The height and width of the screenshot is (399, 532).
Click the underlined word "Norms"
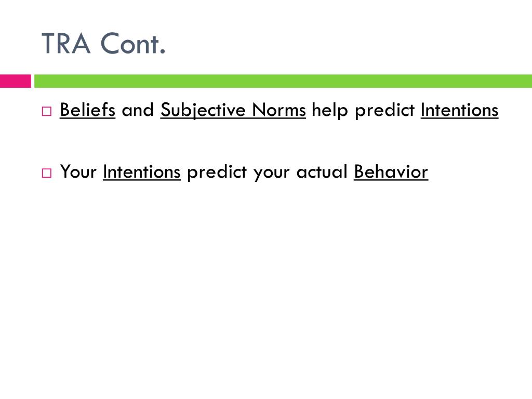279,110
